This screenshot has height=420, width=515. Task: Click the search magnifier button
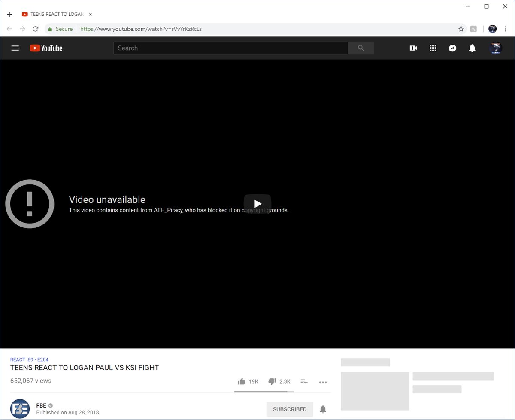pyautogui.click(x=361, y=48)
